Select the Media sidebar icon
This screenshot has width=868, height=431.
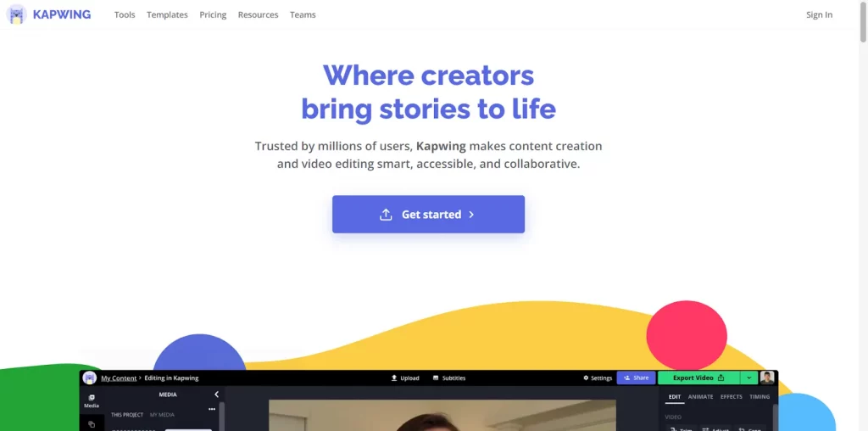(x=92, y=401)
